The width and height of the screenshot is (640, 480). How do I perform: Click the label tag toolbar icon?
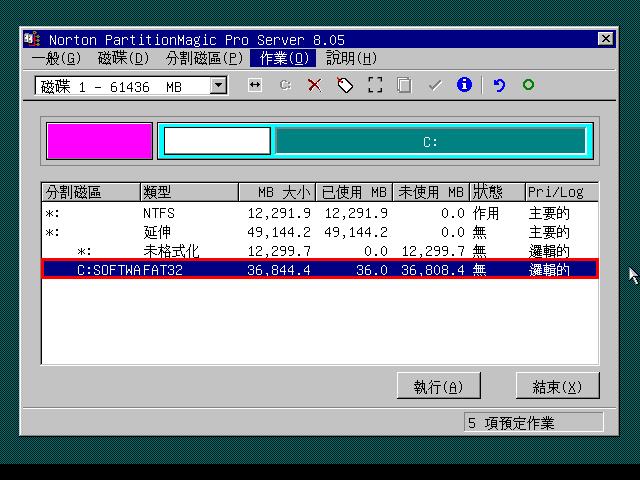click(x=345, y=85)
